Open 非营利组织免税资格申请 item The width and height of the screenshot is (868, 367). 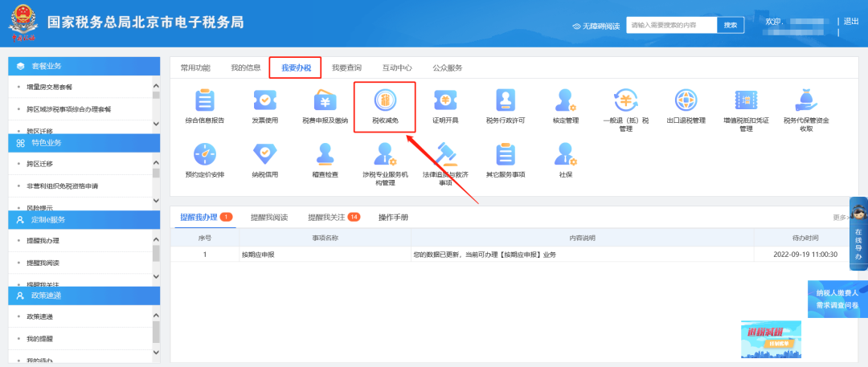point(61,186)
